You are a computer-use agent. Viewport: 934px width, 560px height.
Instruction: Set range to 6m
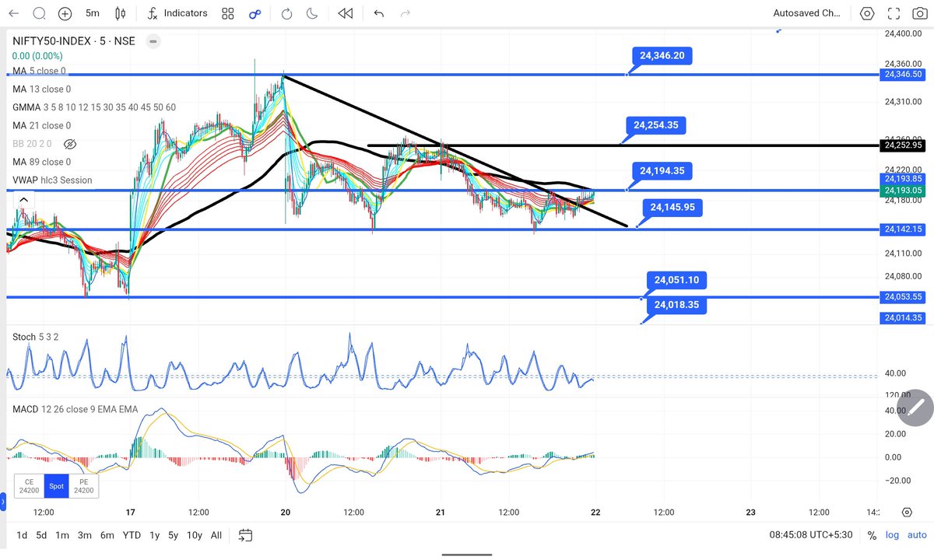[107, 535]
